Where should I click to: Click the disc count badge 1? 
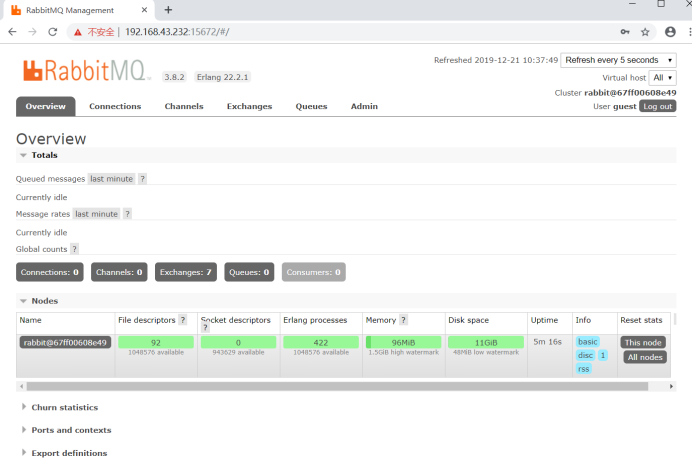(x=603, y=355)
